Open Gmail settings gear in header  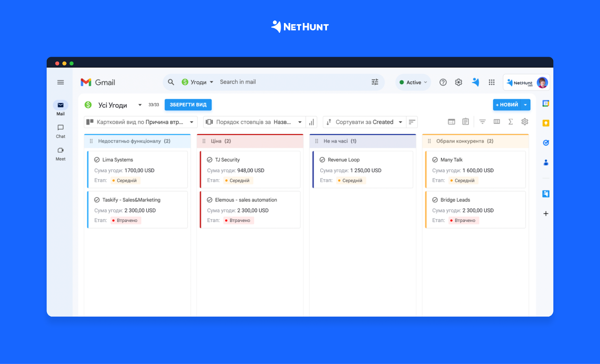tap(458, 82)
